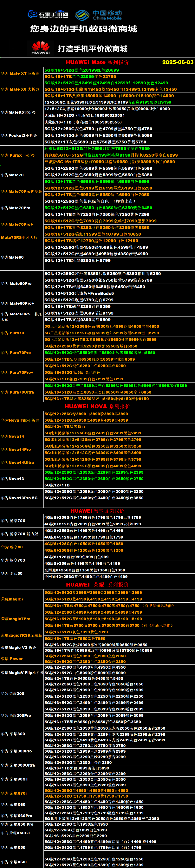195x868 pixels.
Task: Click the 华为 Mate60Pro model cell
Action: click(x=22, y=284)
